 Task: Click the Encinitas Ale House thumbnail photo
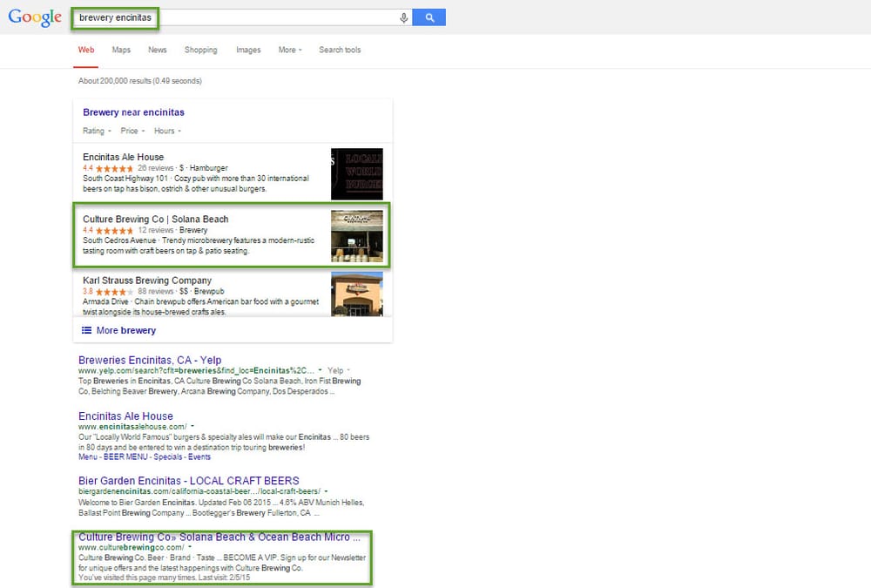356,174
